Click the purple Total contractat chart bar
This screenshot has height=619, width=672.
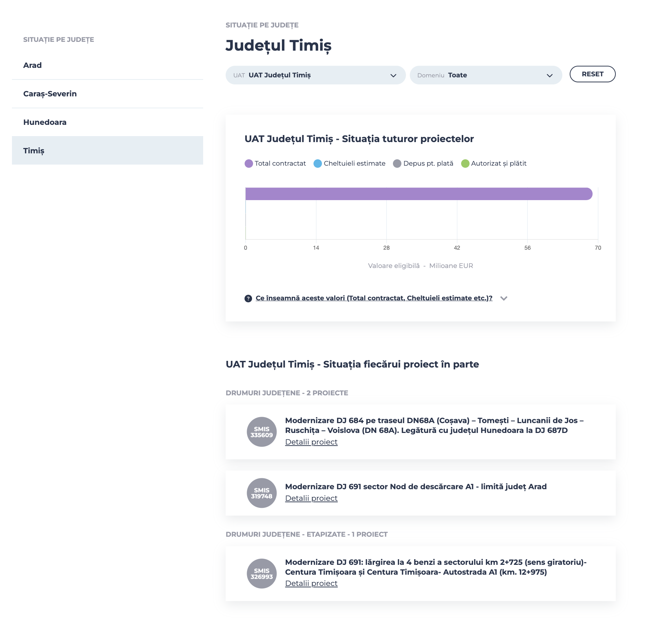[418, 194]
